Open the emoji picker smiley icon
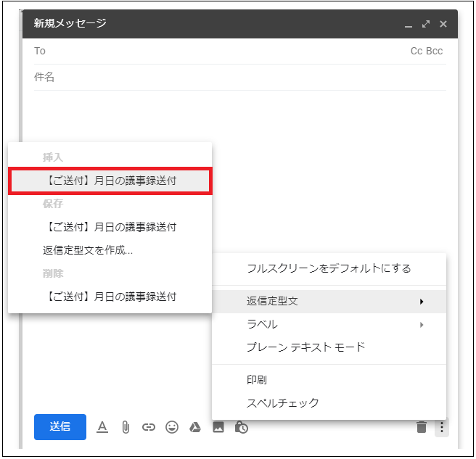The image size is (476, 459). pos(172,427)
